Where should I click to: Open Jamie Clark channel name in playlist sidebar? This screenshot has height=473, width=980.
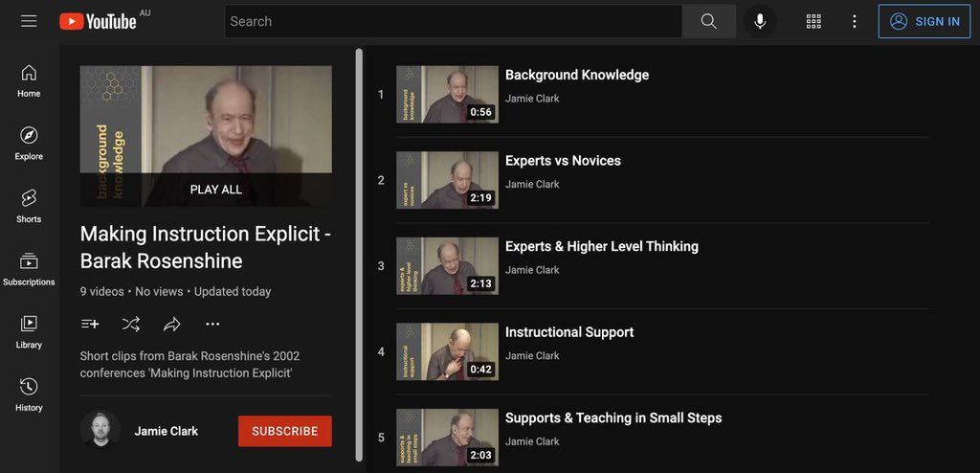click(167, 431)
